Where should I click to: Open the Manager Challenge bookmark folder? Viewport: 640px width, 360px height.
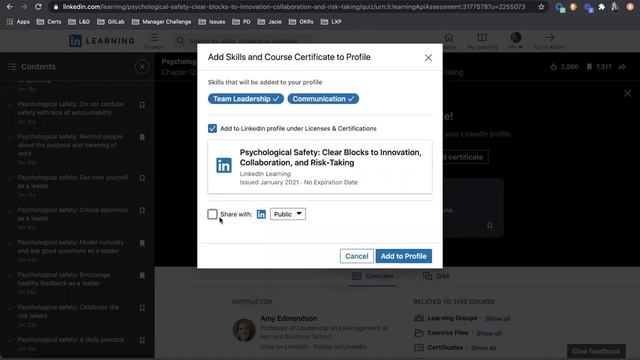[x=162, y=22]
